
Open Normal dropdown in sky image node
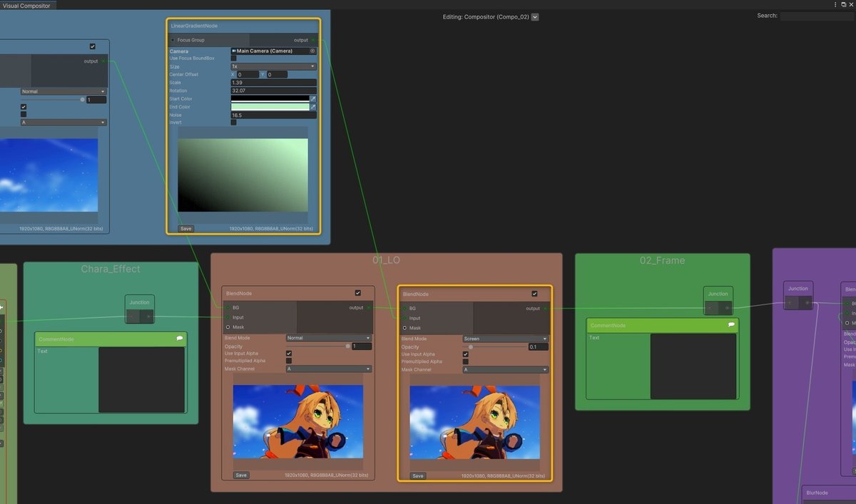(x=63, y=91)
